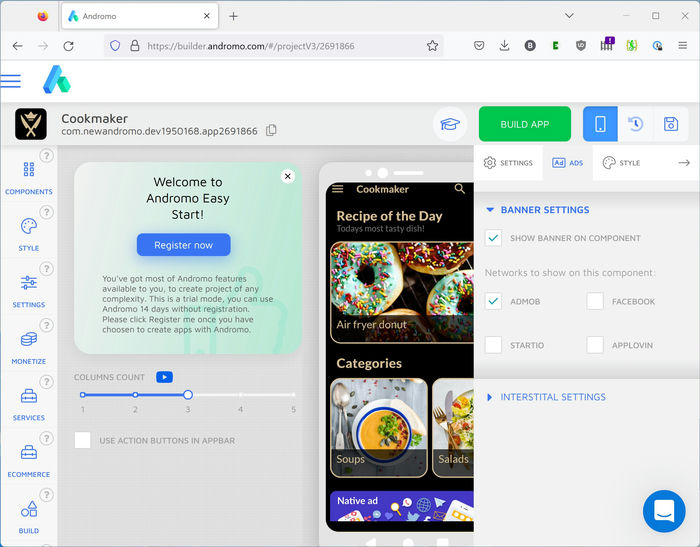Open the hamburger menu in Andromo header
The width and height of the screenshot is (700, 547).
coord(11,81)
